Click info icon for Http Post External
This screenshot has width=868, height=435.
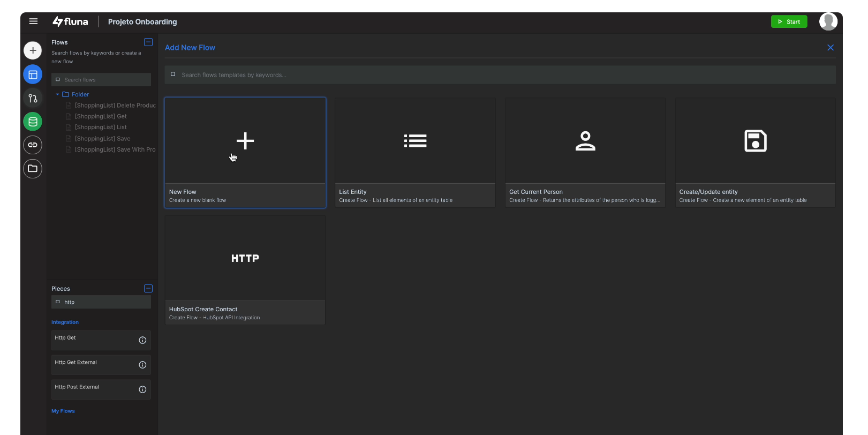142,389
